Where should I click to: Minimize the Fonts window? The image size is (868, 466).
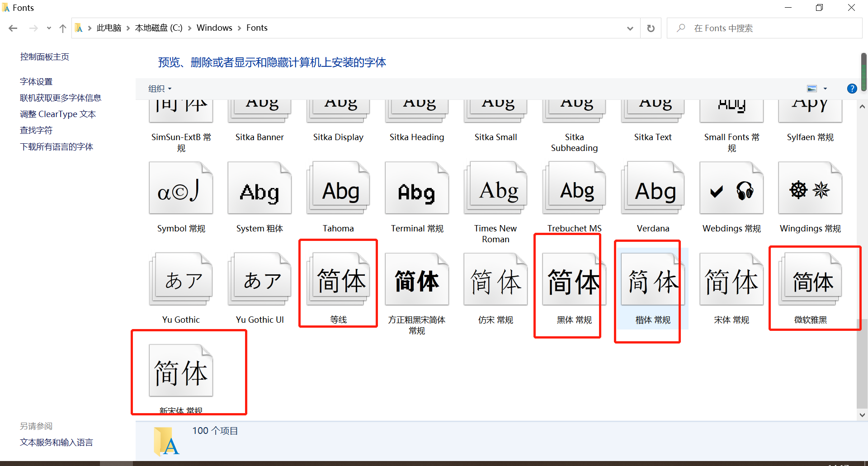(788, 8)
